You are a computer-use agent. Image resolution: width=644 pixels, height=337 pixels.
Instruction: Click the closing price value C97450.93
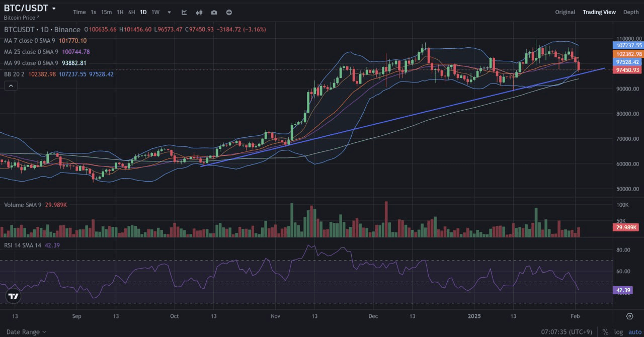point(200,30)
